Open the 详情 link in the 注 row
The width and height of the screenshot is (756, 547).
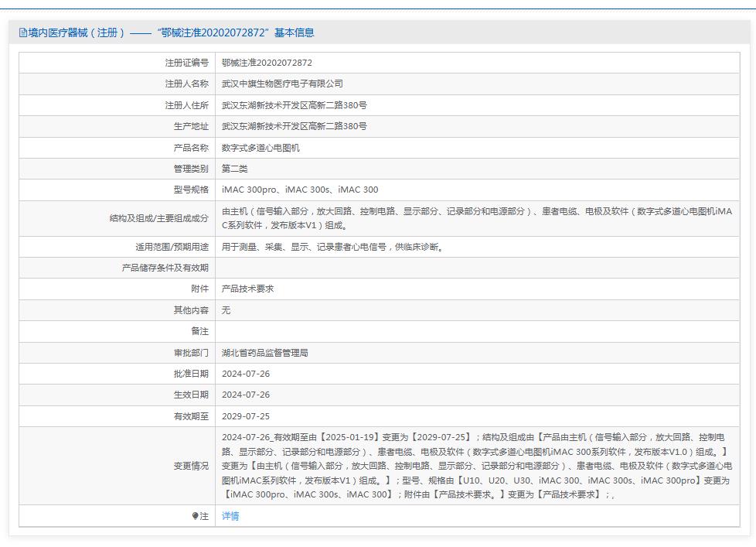click(x=231, y=515)
